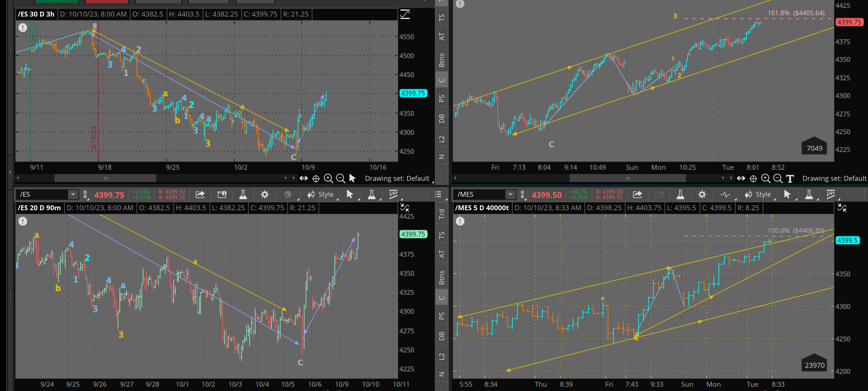Click the /ES last price 4399.75 in toolbar

coord(109,195)
